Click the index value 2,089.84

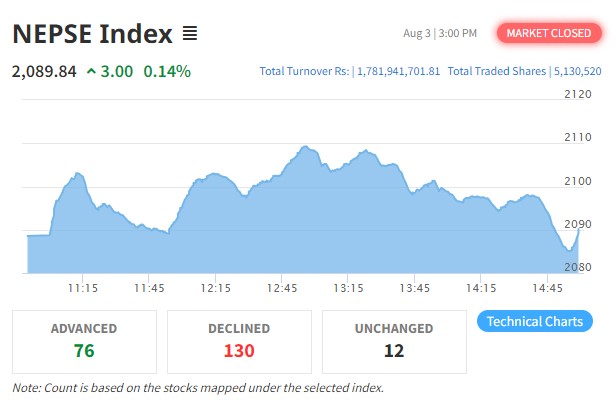pyautogui.click(x=44, y=71)
